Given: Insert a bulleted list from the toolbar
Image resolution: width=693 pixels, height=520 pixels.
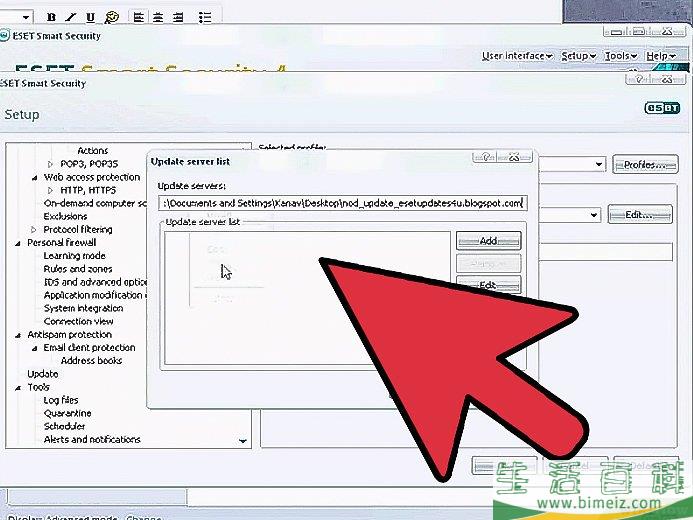Looking at the screenshot, I should (x=205, y=17).
